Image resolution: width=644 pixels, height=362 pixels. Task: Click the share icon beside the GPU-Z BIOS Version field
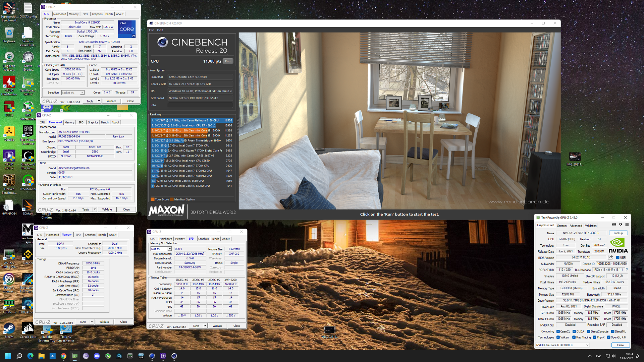(x=610, y=257)
